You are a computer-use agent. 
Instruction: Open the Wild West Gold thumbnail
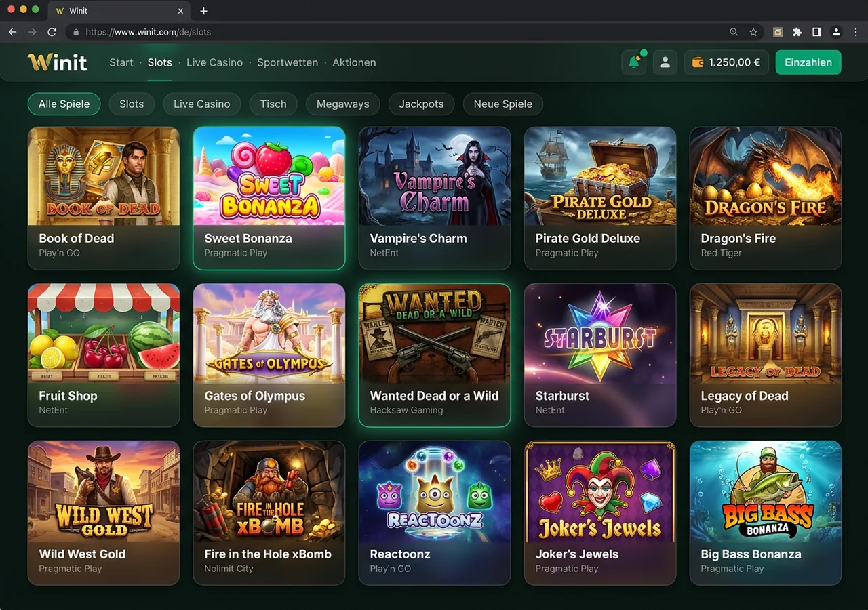pyautogui.click(x=104, y=491)
